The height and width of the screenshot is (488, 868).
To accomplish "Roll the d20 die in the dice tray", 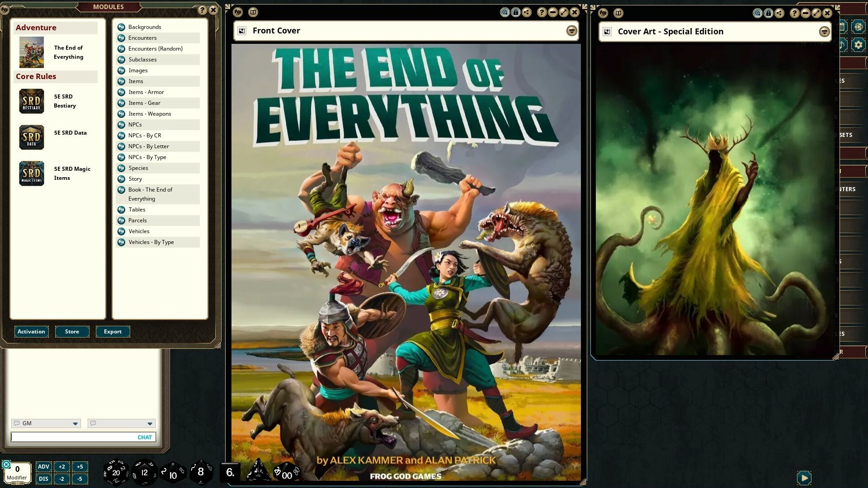I will 116,473.
